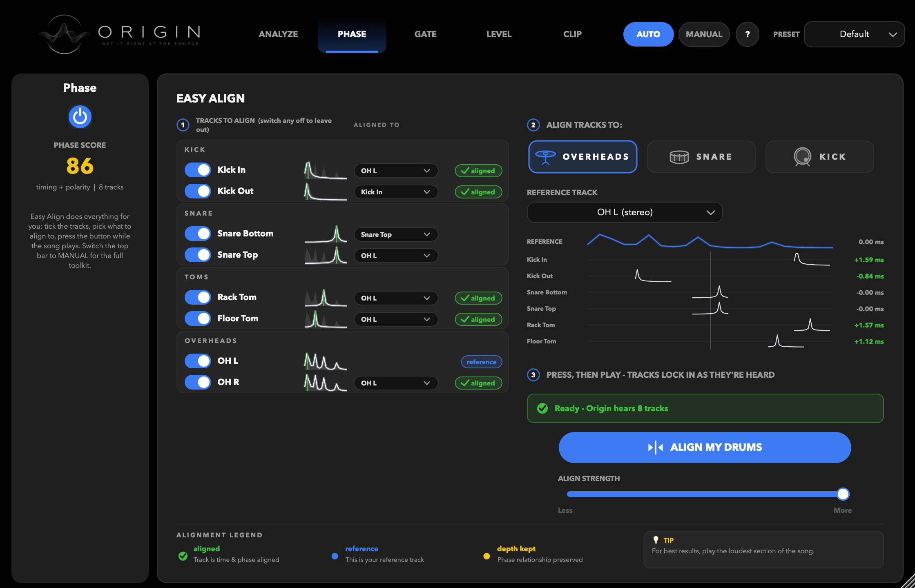Click the Rack Tom +1.57 ms offset value

[x=869, y=325]
